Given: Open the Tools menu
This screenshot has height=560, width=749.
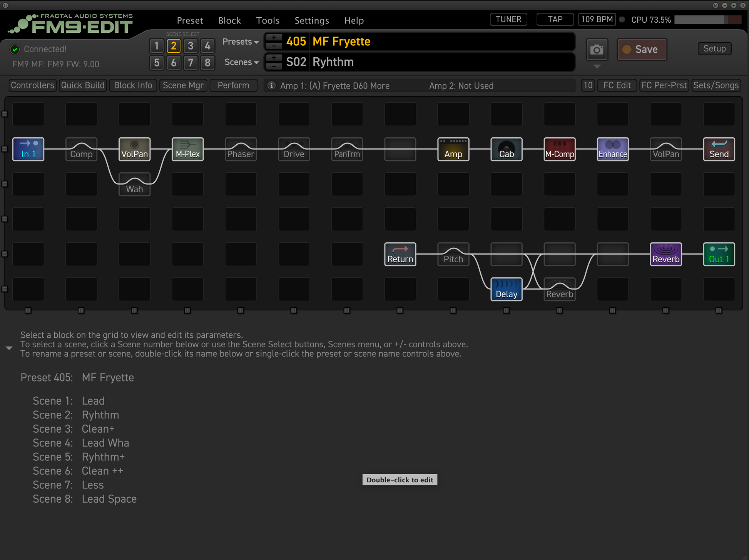Looking at the screenshot, I should 267,21.
